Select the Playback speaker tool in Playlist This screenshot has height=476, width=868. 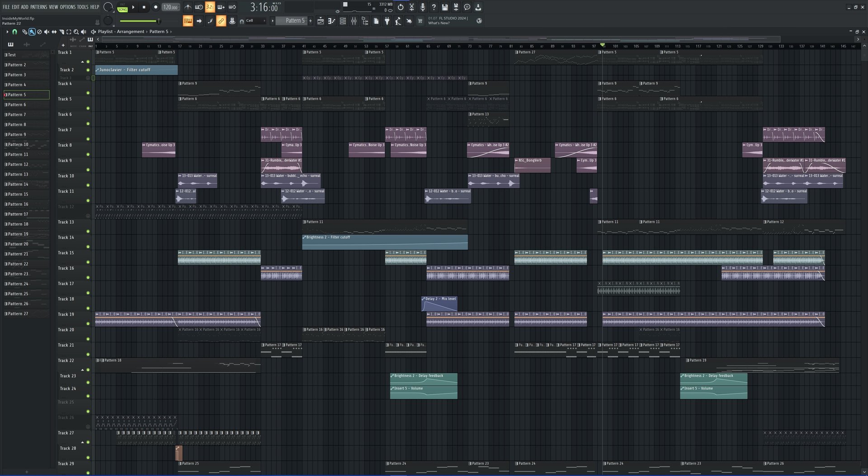click(x=83, y=32)
